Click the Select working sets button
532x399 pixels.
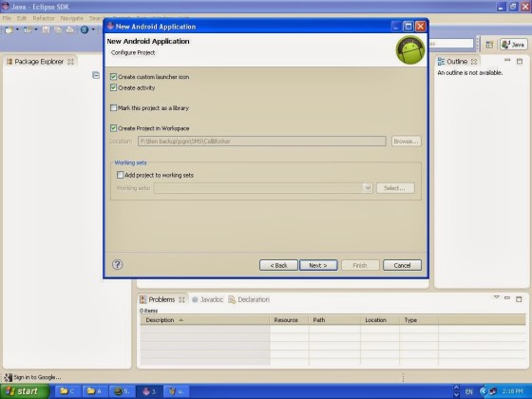pyautogui.click(x=395, y=188)
